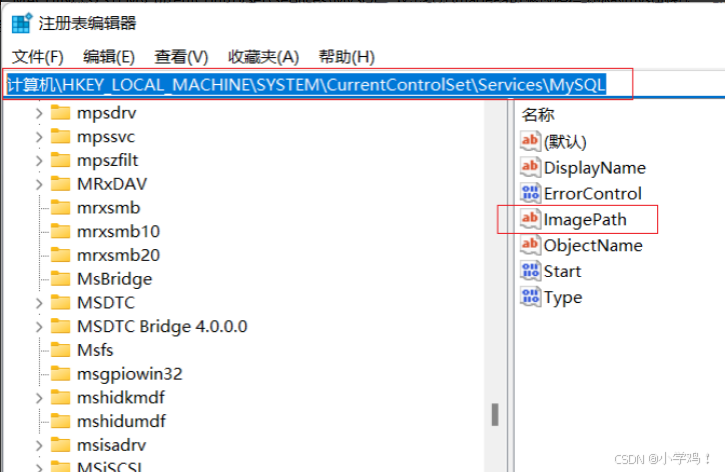Expand the MSDTC tree node

[x=39, y=303]
